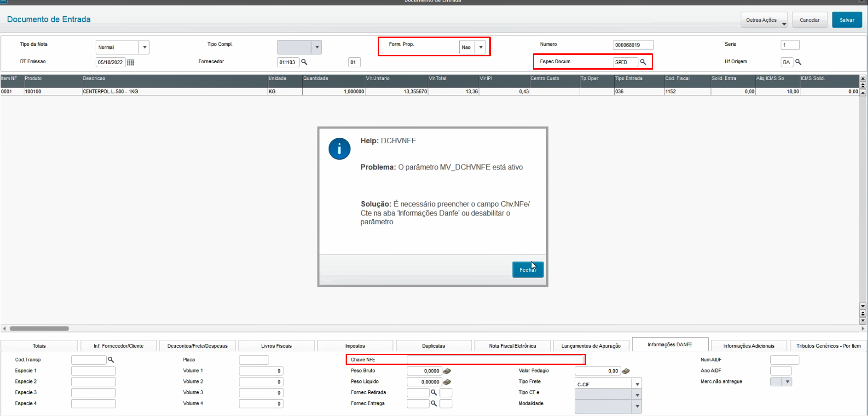Open the Informações Adicionais tab
868x416 pixels.
coord(749,346)
